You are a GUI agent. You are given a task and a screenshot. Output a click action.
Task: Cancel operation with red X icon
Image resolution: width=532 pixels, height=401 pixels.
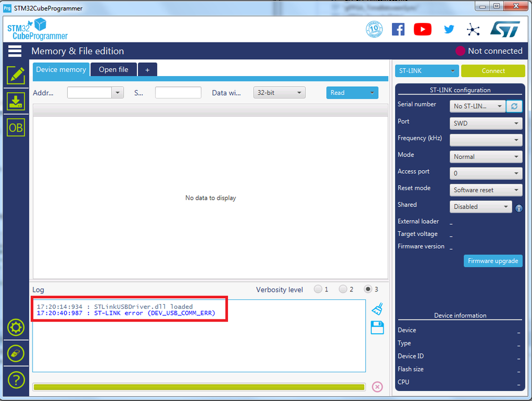click(377, 387)
